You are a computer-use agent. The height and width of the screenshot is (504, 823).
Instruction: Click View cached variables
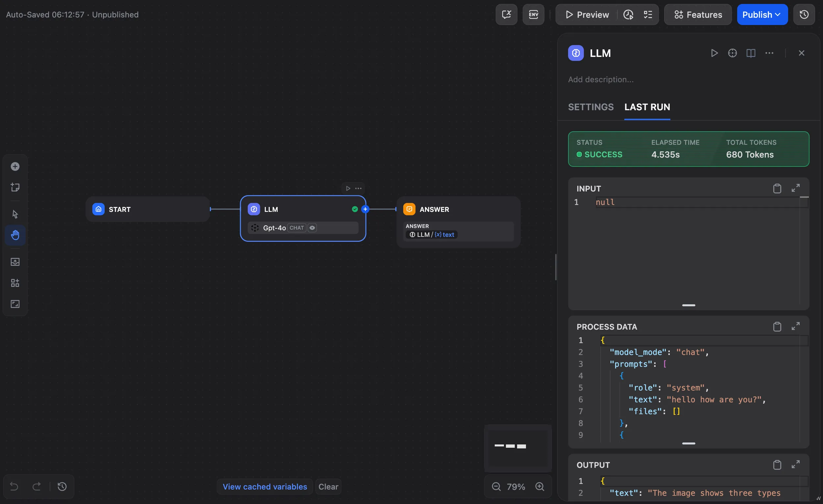pyautogui.click(x=264, y=486)
